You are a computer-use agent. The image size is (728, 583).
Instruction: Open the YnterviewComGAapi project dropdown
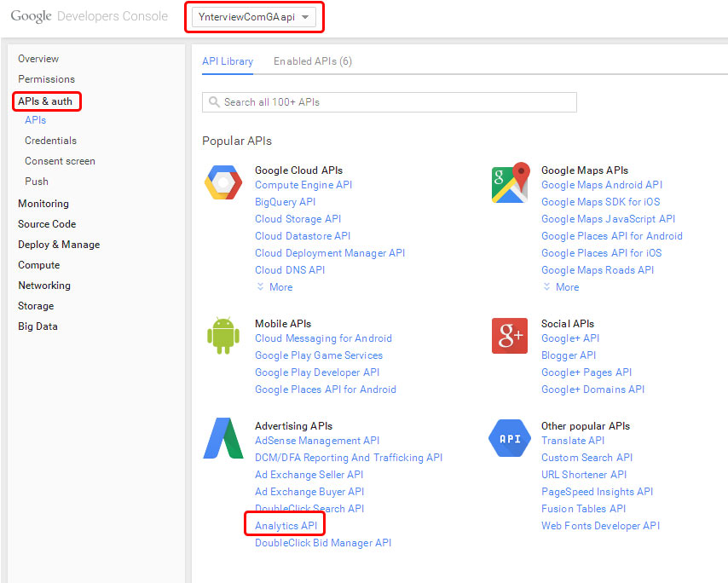coord(253,17)
